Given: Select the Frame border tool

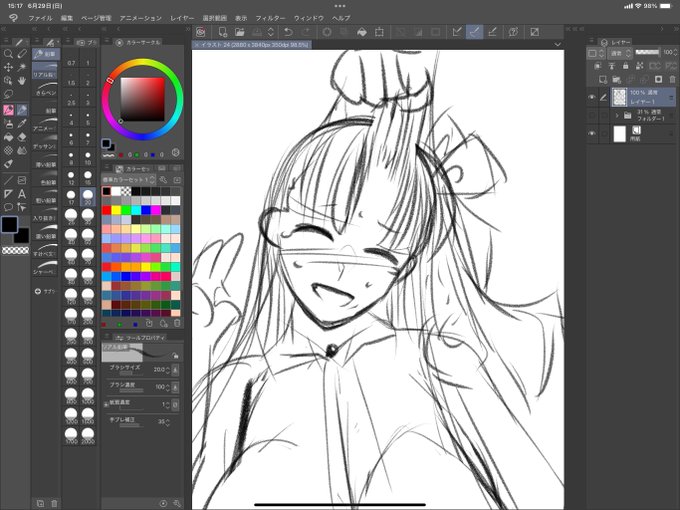Looking at the screenshot, I should click(22, 180).
